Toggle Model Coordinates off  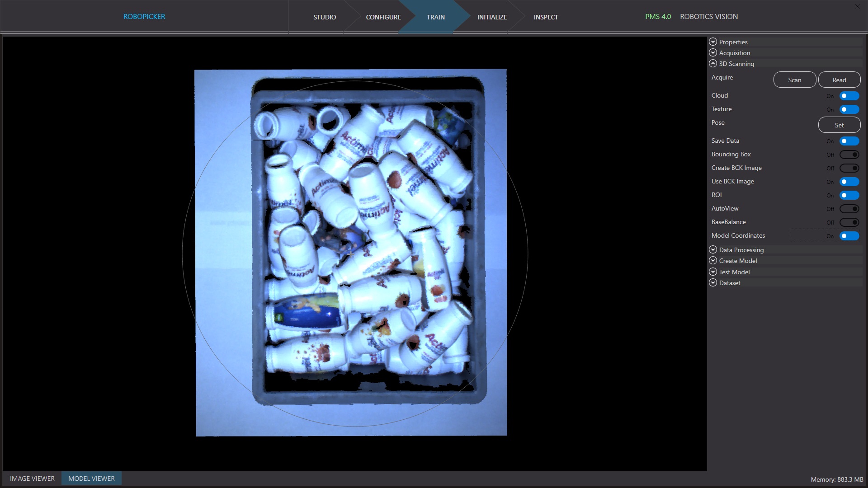click(849, 236)
